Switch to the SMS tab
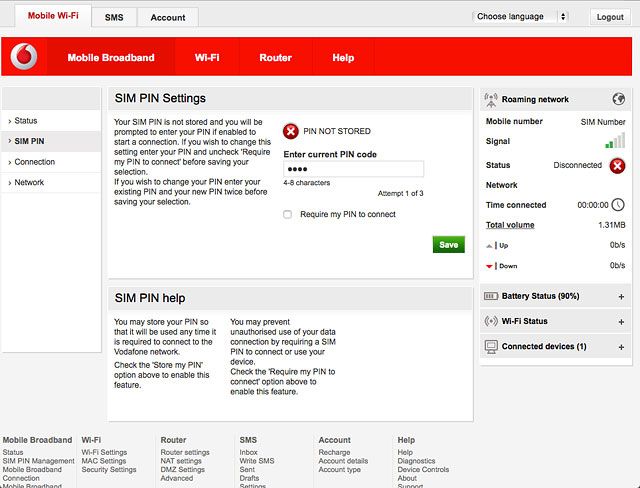Viewport: 640px width, 488px height. (x=114, y=17)
